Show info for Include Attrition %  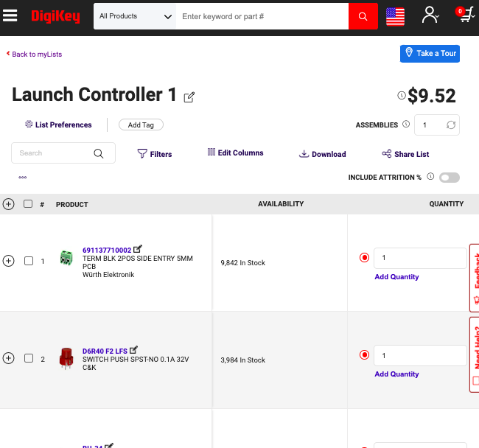pos(430,176)
